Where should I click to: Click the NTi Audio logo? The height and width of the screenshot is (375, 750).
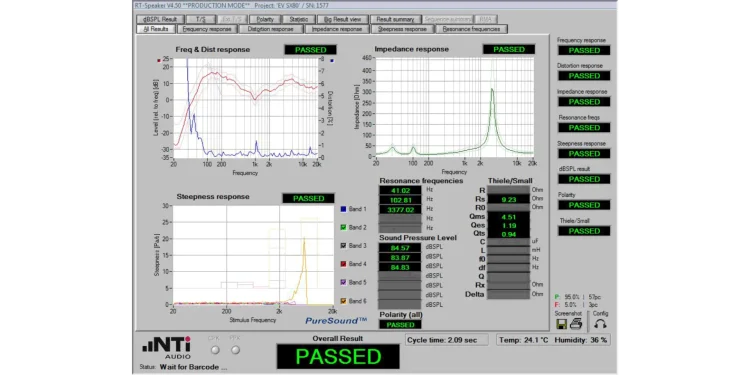166,348
